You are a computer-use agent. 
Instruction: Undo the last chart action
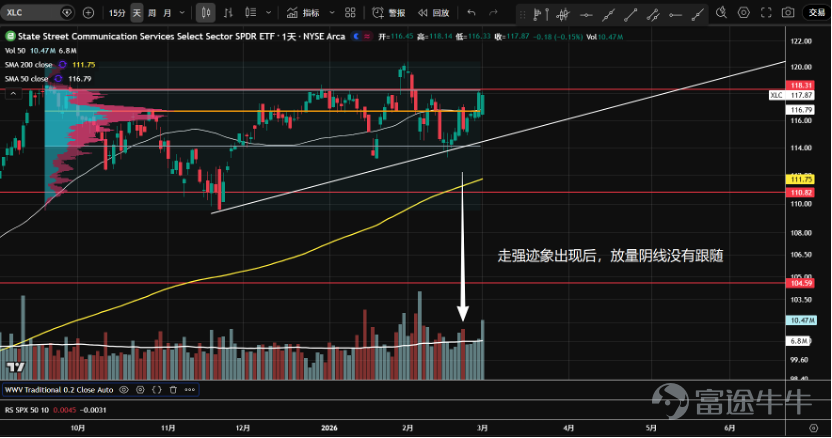click(x=471, y=13)
